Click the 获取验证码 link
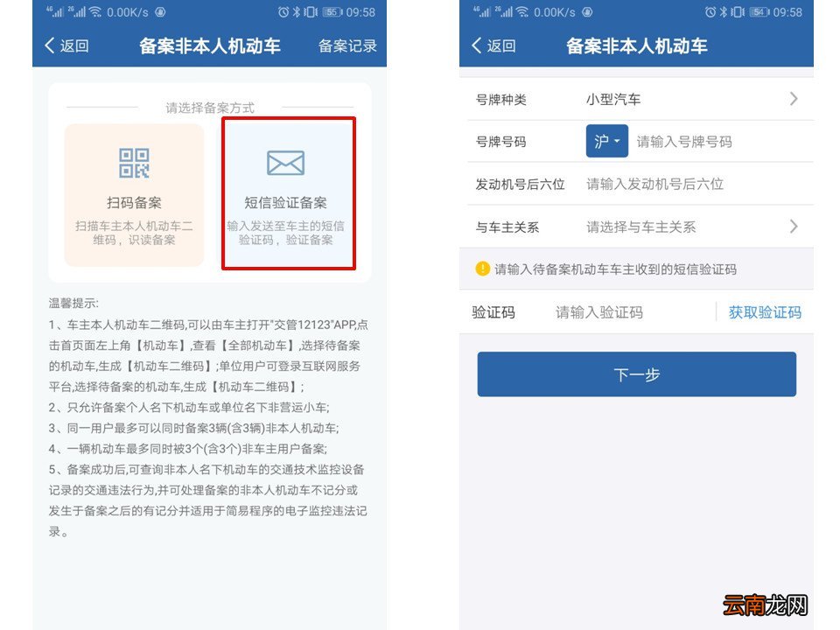Viewport: 840px width, 630px height. click(765, 311)
